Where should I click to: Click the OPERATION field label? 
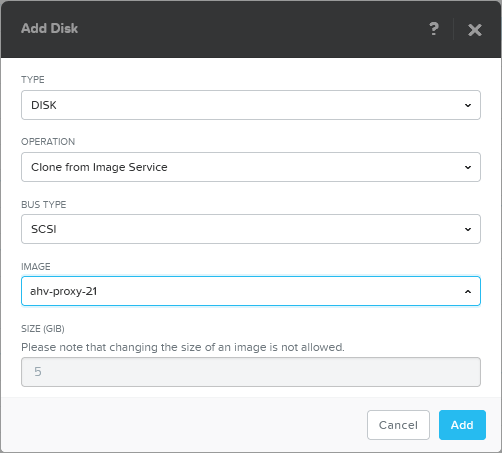(x=48, y=142)
